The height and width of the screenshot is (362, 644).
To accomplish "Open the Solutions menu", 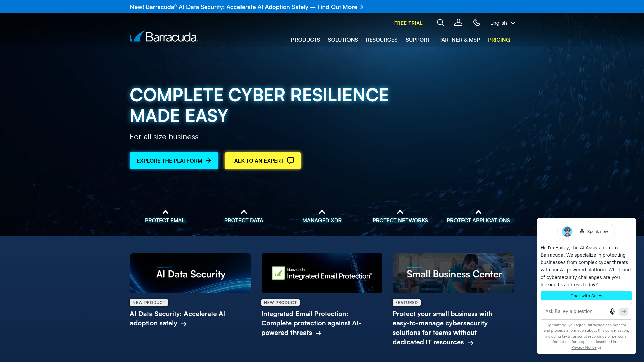I will point(343,40).
